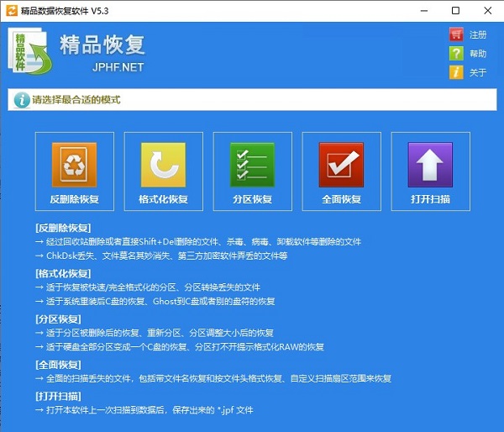Choose the 格式化恢复 button label
The image size is (504, 432).
163,199
